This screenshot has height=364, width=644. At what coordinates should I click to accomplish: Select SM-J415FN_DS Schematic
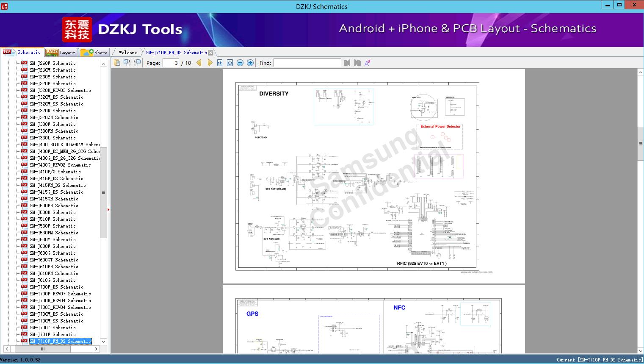(58, 185)
